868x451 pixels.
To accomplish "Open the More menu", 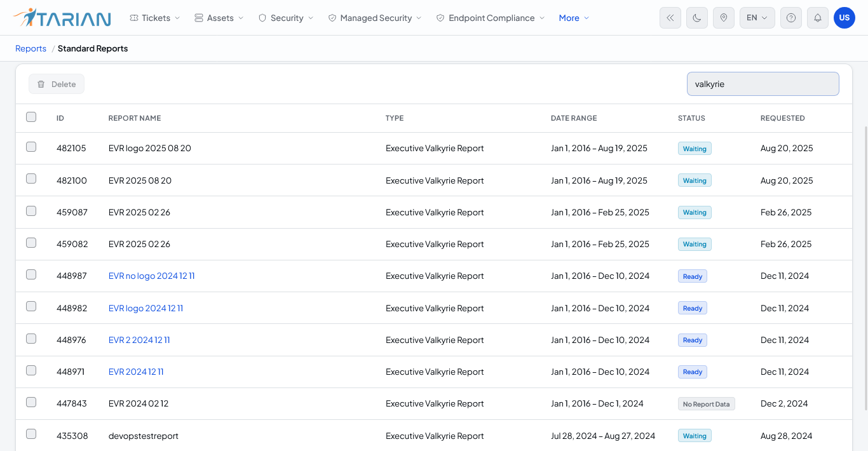I will click(x=574, y=18).
